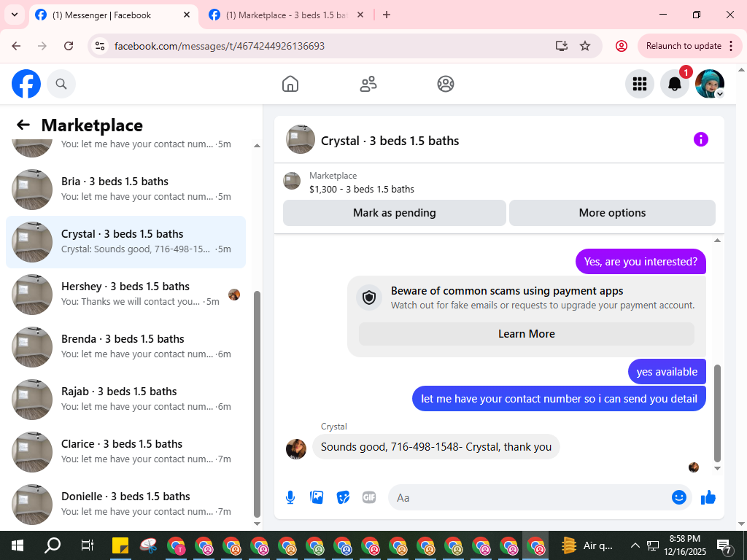Choose a sticker icon
Screen dimensions: 747x560
(x=343, y=497)
